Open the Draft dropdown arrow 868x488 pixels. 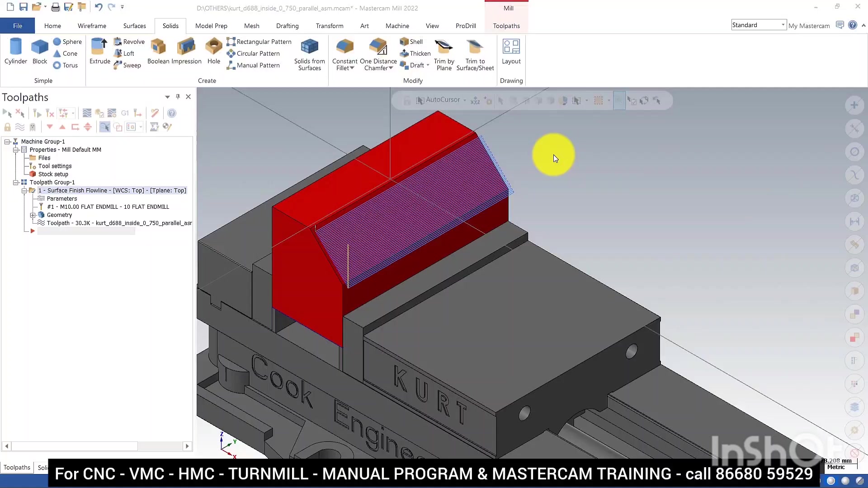[x=428, y=65]
